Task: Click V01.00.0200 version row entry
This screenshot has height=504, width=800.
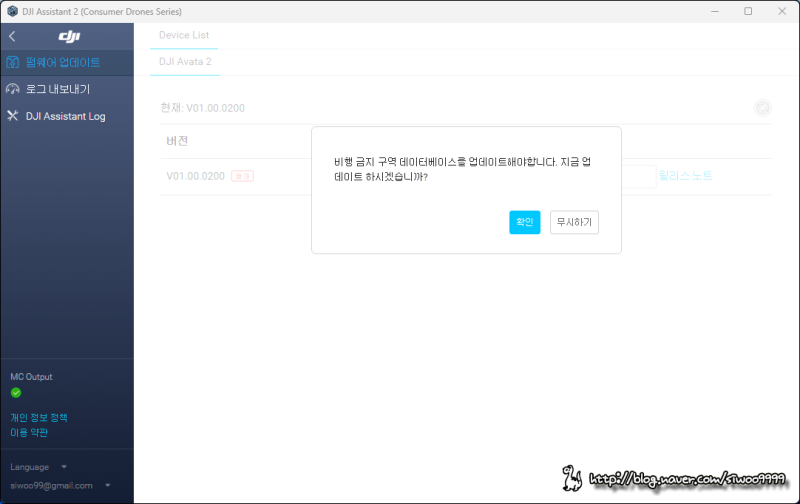Action: 195,177
